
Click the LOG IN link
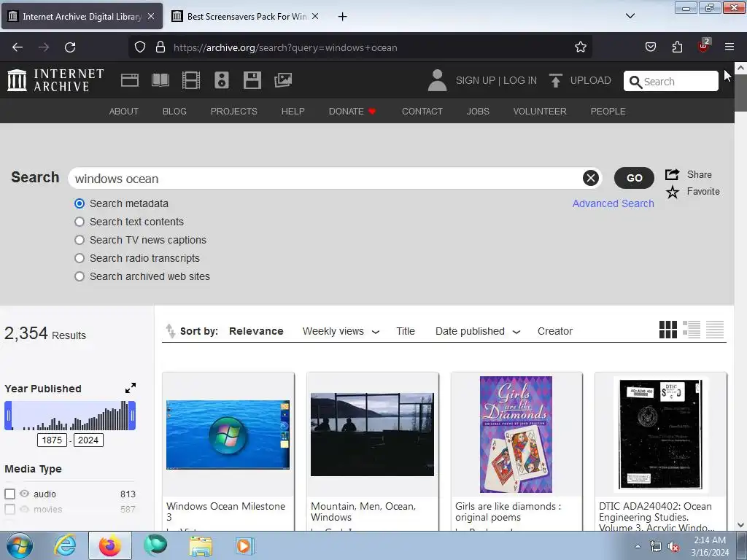coord(519,80)
